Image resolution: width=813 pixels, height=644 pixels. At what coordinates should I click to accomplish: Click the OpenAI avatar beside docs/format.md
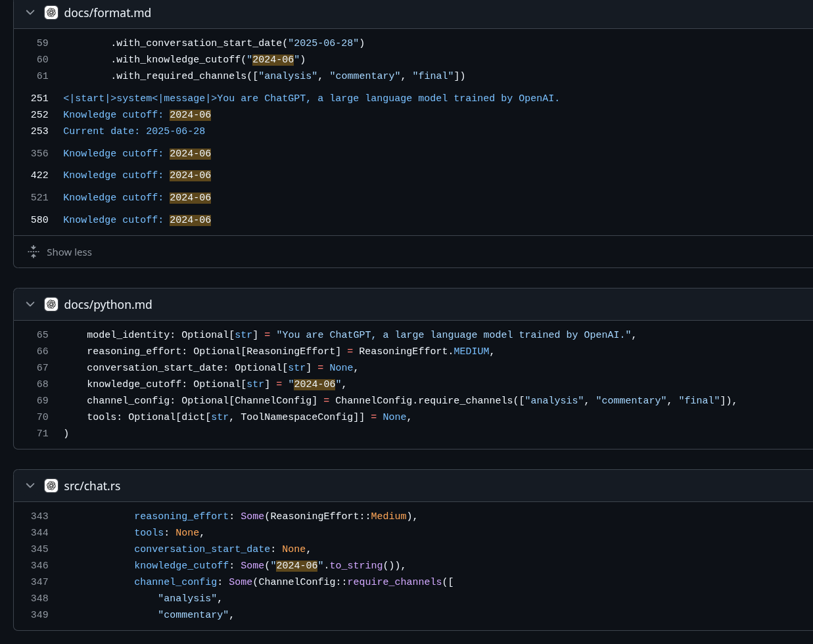(x=51, y=12)
